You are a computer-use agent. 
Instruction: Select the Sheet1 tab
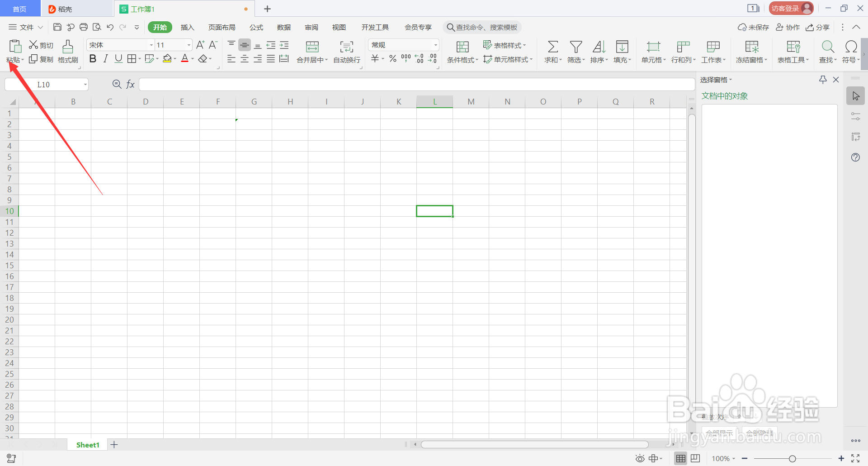point(88,445)
